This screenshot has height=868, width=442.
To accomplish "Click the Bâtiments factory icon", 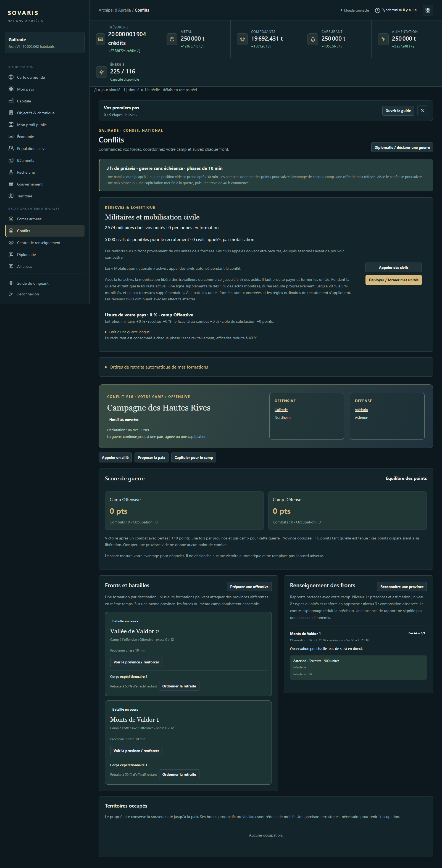I will coord(11,160).
